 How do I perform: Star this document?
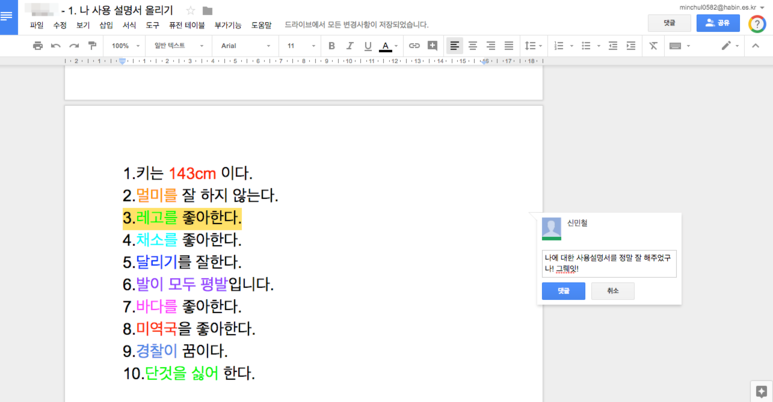click(191, 11)
